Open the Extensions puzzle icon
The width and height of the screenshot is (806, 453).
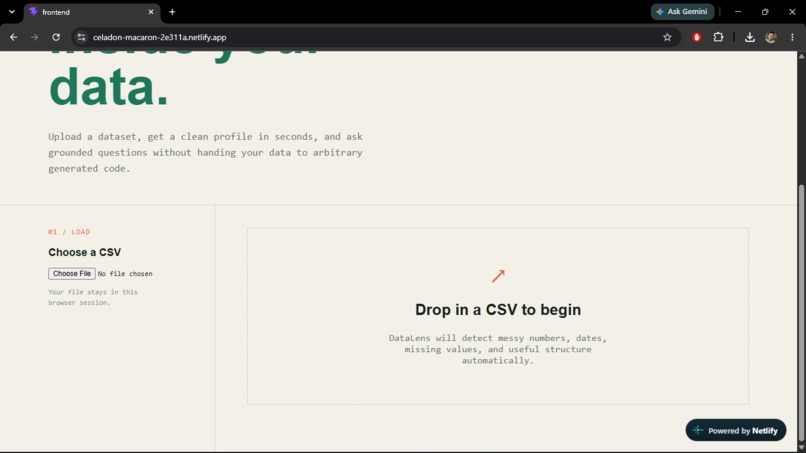[718, 37]
